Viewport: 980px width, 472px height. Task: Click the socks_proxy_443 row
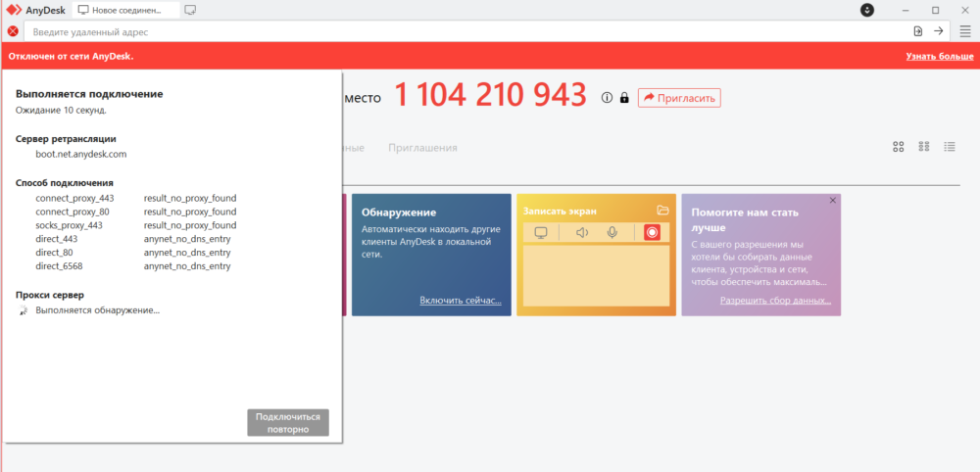coord(136,225)
